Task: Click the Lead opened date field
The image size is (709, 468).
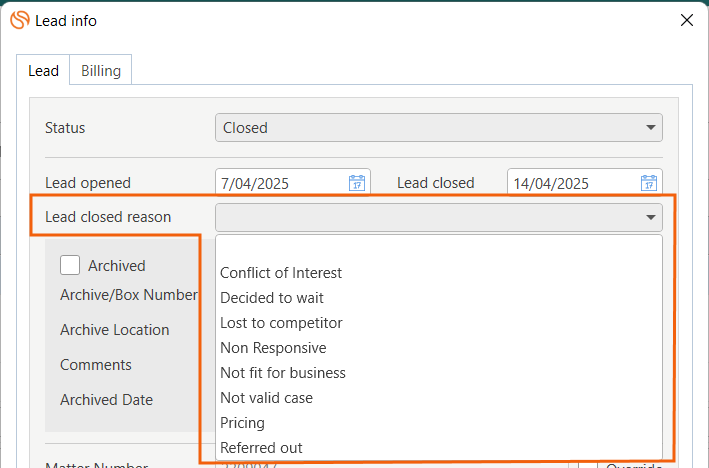Action: pos(280,183)
